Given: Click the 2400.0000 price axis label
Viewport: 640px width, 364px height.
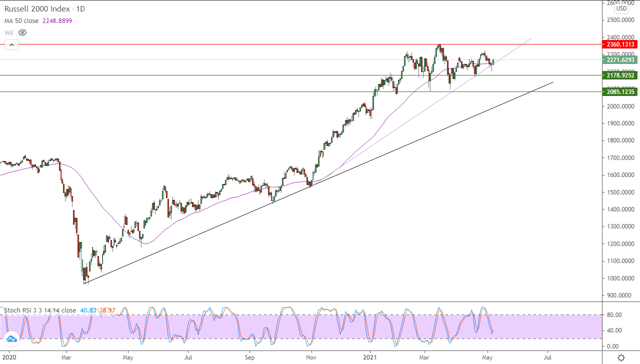Looking at the screenshot, I should (x=620, y=37).
